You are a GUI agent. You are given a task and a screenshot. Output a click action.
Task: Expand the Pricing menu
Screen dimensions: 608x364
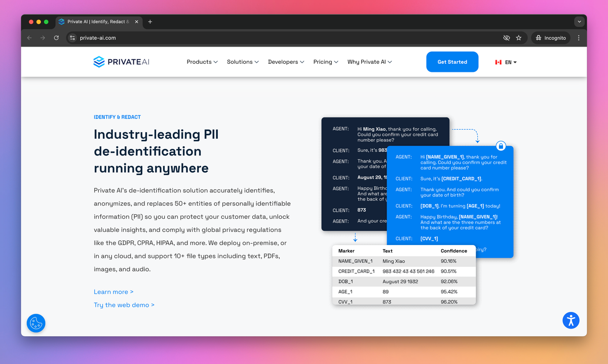click(x=326, y=62)
